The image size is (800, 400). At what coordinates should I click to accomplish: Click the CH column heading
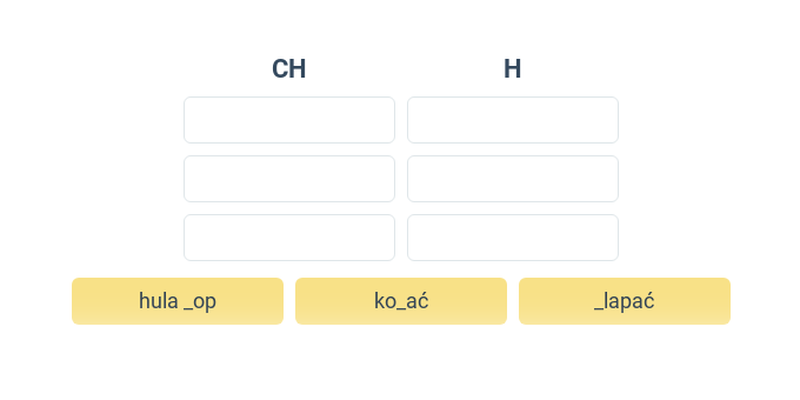tap(289, 69)
